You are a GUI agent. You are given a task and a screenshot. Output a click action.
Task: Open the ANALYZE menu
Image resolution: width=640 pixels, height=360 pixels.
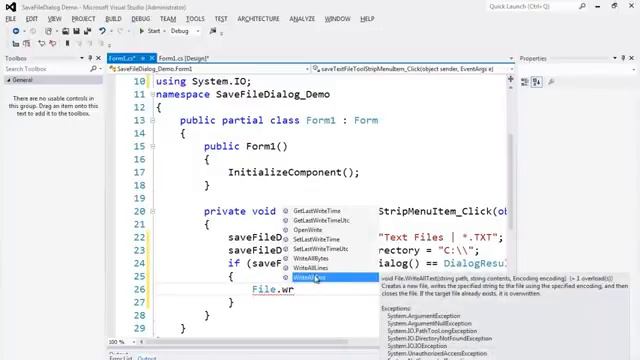point(302,19)
